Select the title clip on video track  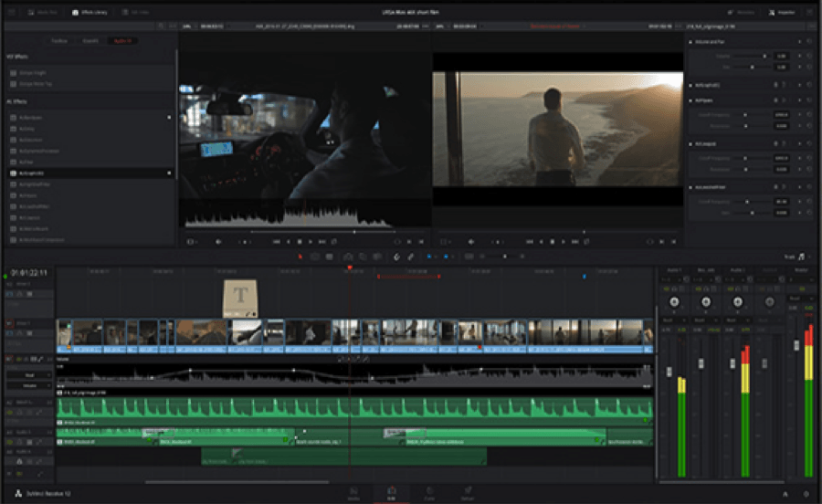240,298
